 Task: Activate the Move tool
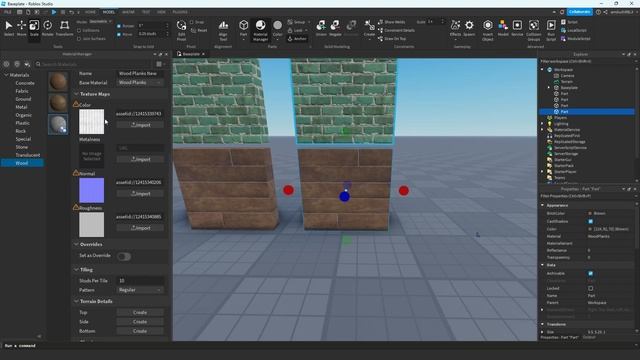coord(21,28)
